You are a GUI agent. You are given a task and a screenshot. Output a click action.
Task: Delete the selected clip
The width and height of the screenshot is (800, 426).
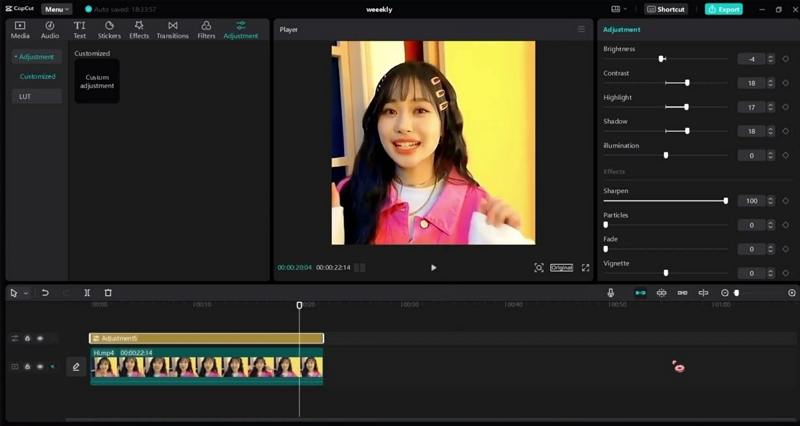(108, 293)
